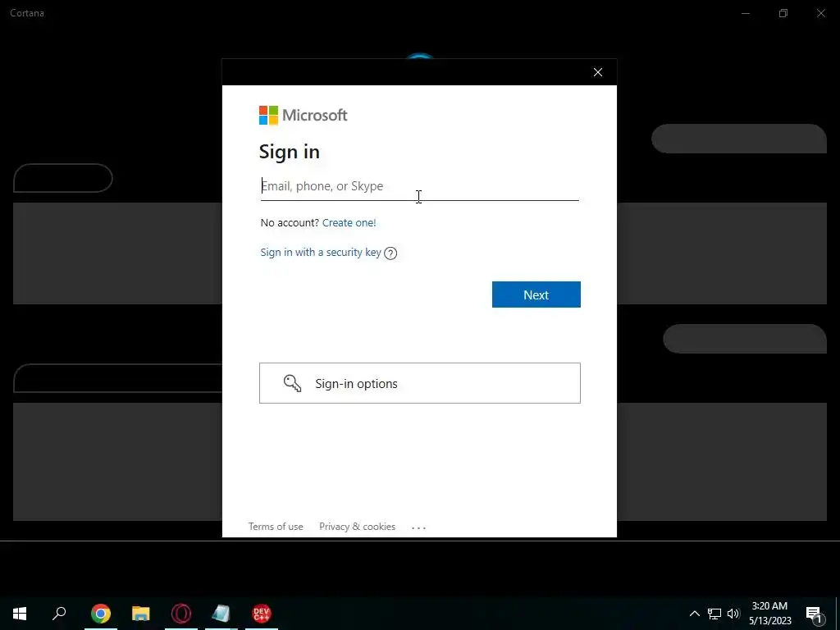Click the Next button
Screen dimensions: 840x630
pyautogui.click(x=536, y=294)
